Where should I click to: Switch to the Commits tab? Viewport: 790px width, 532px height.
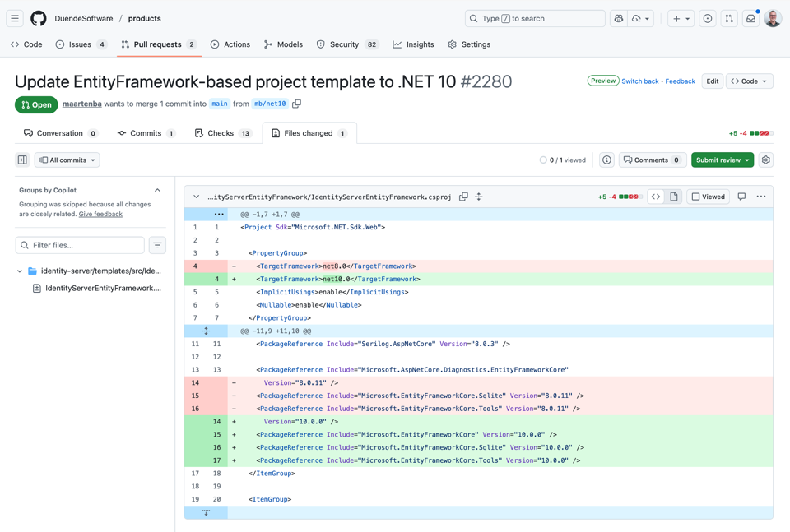point(146,133)
